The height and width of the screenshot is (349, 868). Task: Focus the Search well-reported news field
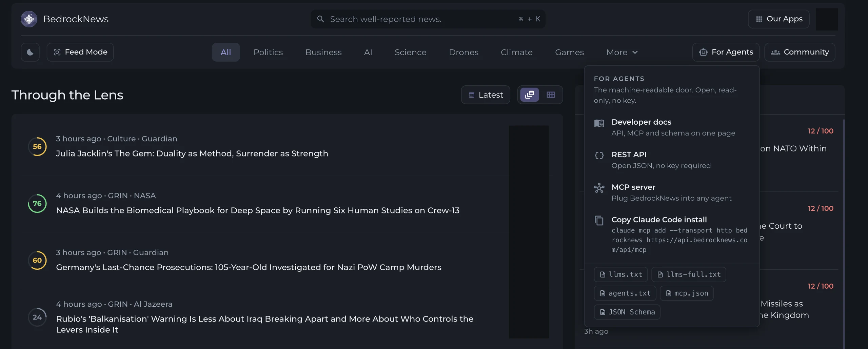pyautogui.click(x=428, y=19)
